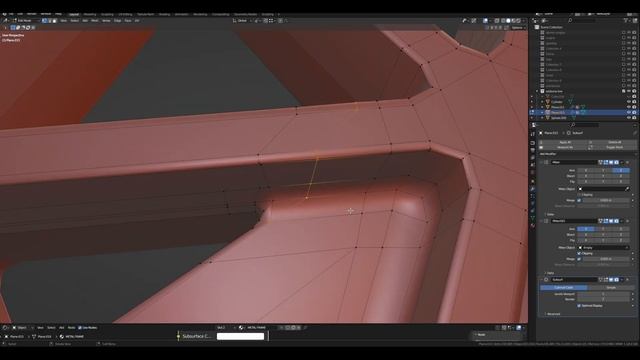Screen dimensions: 640x360
Task: Expand the Cylinder row in outliner
Action: (542, 102)
